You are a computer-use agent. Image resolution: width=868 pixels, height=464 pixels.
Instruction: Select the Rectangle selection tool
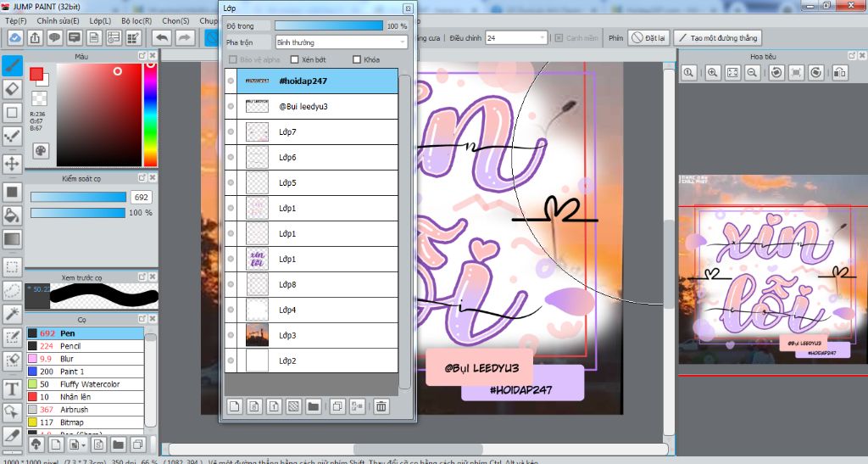pyautogui.click(x=12, y=267)
